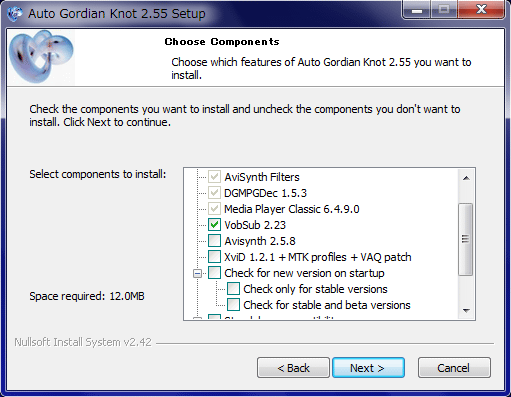Viewport: 511px width, 397px height.
Task: Click the scroll down arrow in components list
Action: [466, 311]
